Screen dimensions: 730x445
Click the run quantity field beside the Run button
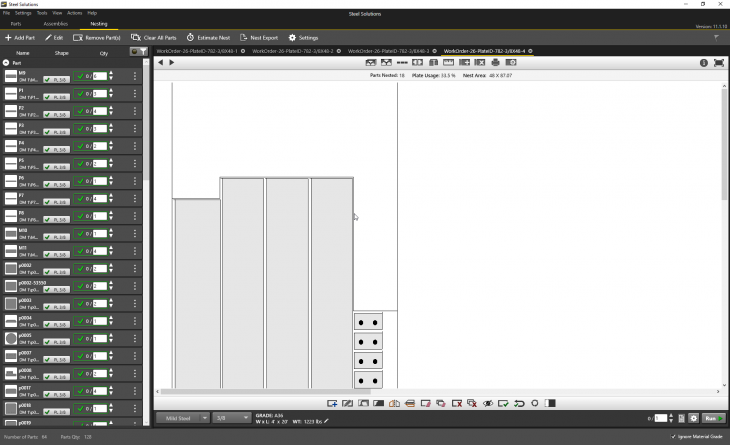(661, 418)
